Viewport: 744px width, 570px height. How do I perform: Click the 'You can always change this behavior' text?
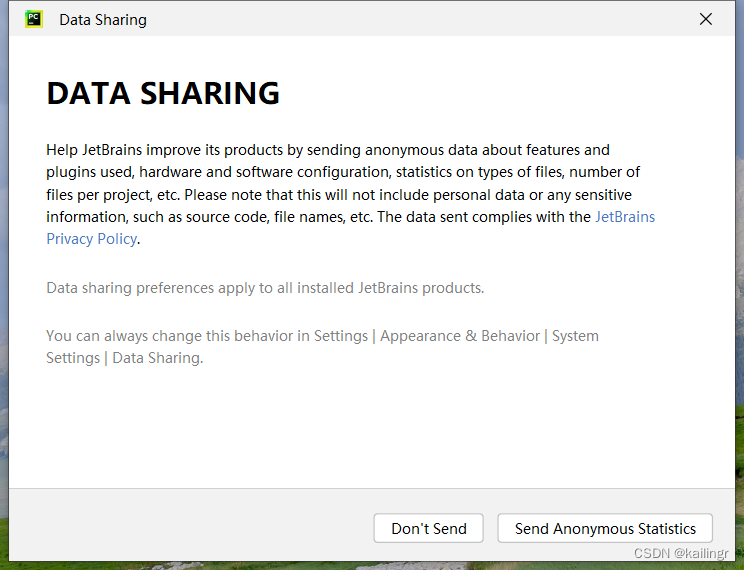[x=322, y=347]
